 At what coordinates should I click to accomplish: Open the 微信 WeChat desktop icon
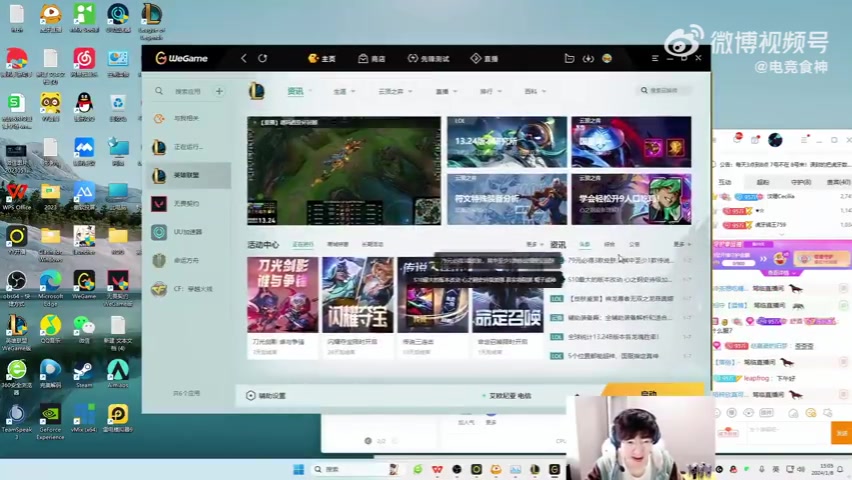84,329
